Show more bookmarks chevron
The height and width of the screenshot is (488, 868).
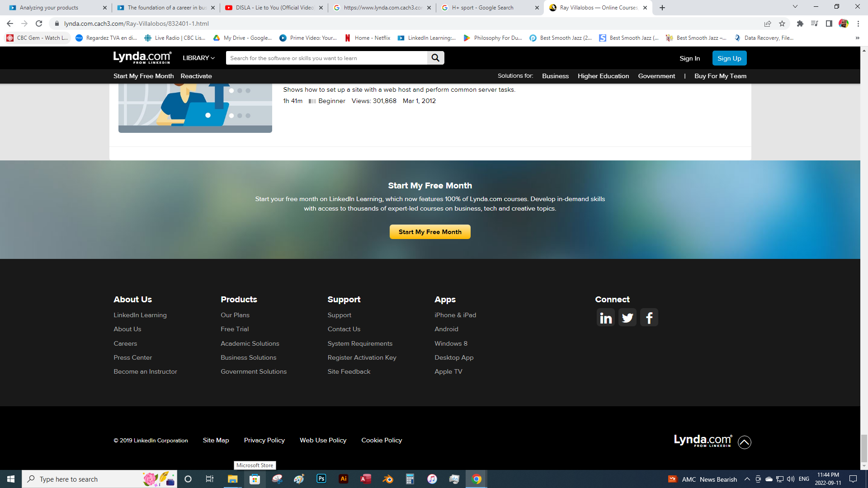click(x=857, y=38)
